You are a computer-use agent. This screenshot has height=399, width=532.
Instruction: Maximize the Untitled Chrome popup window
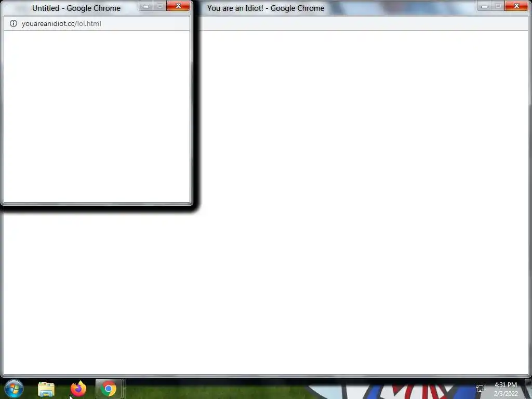click(160, 6)
